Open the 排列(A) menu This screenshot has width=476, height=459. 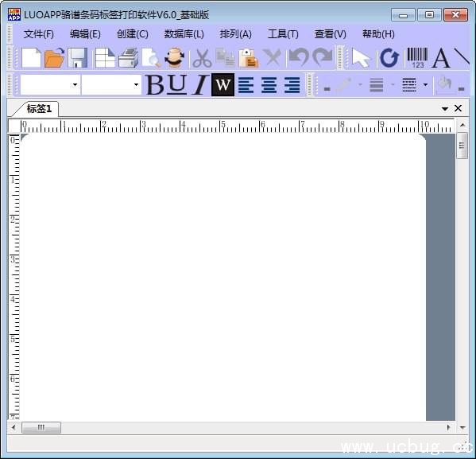[x=236, y=34]
